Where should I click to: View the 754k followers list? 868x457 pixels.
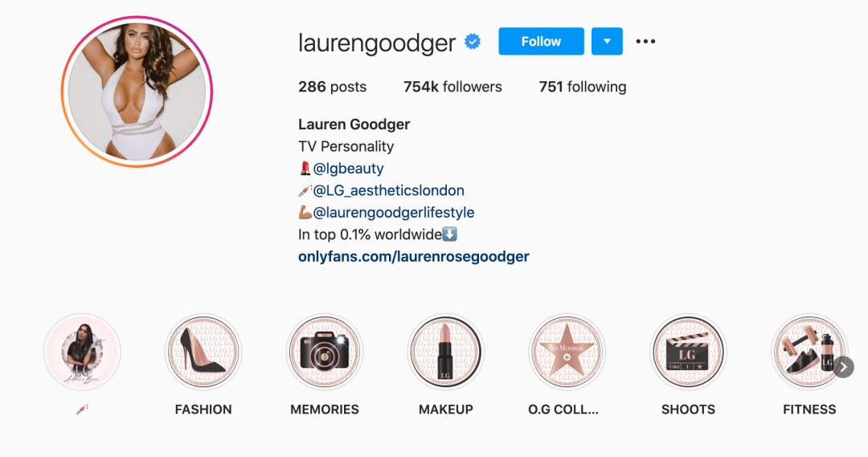[x=452, y=87]
